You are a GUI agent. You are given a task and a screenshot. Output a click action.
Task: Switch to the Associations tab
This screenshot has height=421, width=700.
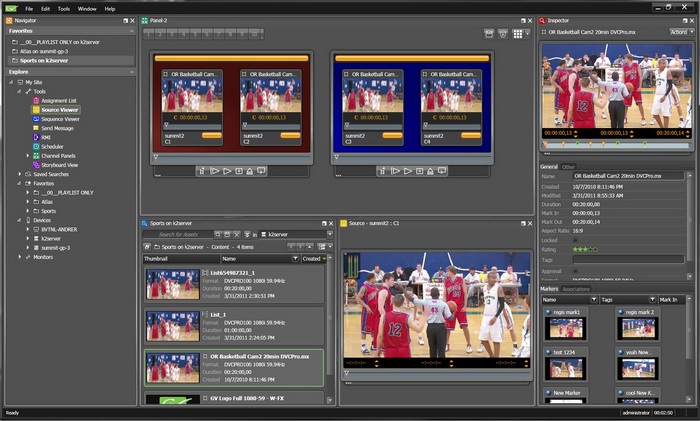click(x=576, y=288)
